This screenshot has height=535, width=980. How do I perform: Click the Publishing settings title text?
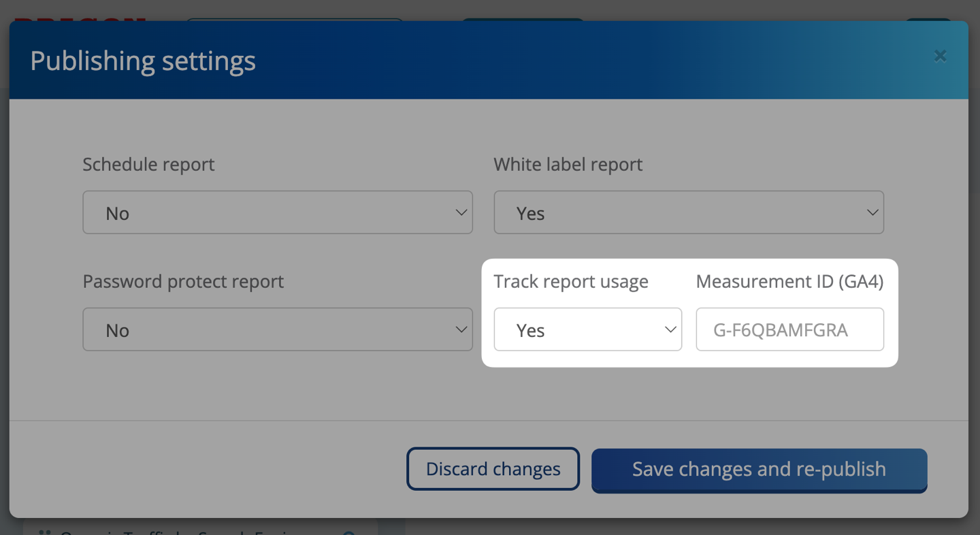143,61
